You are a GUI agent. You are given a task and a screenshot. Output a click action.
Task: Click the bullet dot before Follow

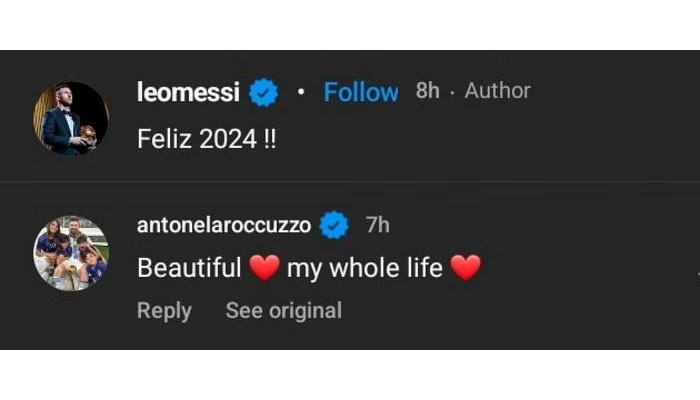point(300,92)
